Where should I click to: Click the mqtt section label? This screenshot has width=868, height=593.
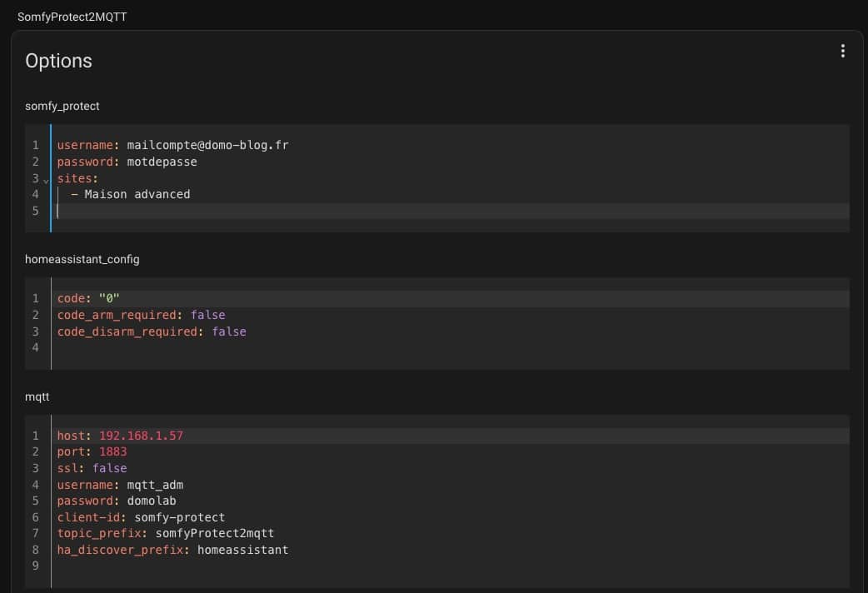[x=37, y=396]
